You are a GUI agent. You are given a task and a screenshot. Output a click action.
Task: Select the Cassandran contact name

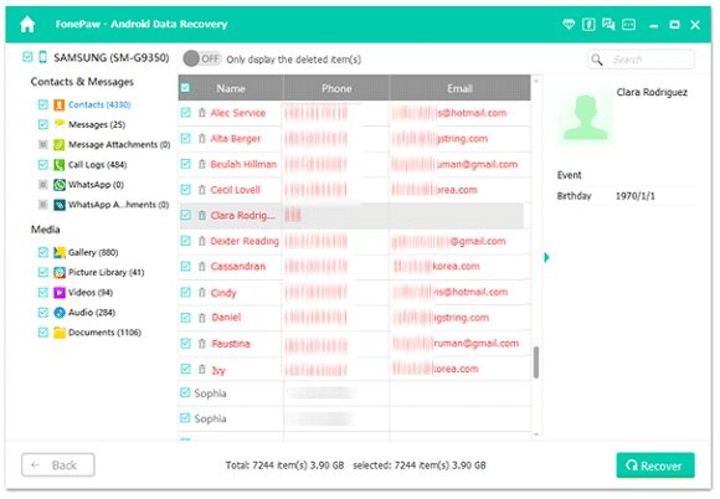pos(238,267)
